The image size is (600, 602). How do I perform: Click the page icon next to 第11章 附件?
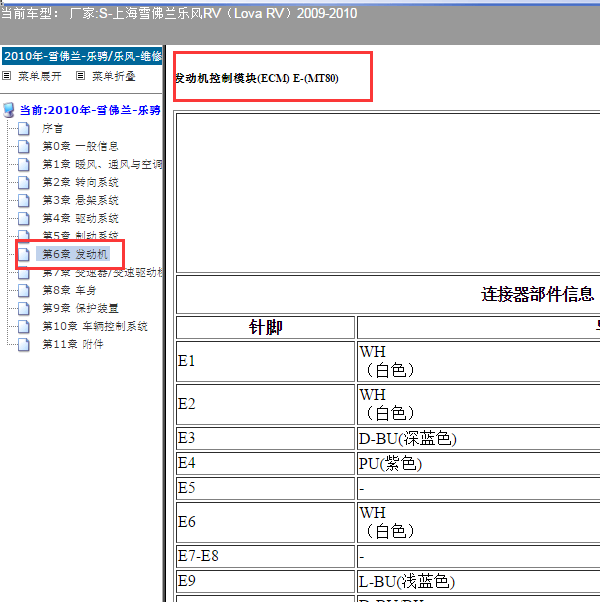[24, 344]
